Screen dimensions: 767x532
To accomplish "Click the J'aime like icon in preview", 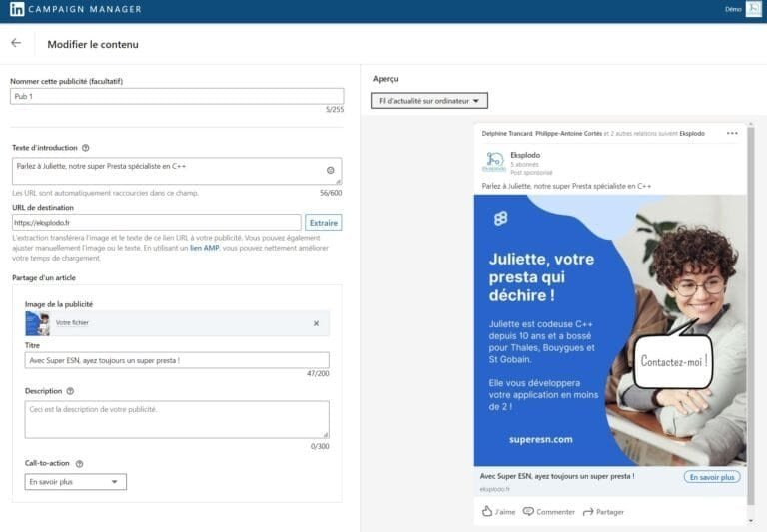I will pos(487,511).
